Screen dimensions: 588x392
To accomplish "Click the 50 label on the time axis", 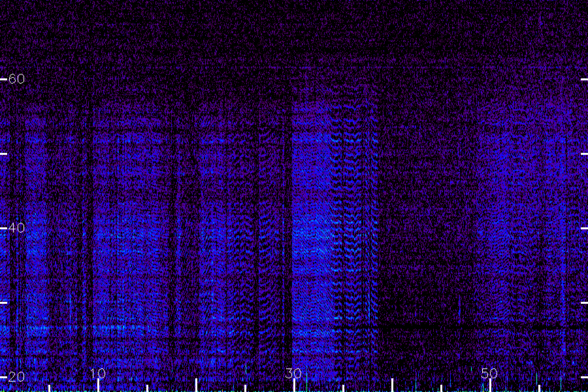I will tap(489, 373).
